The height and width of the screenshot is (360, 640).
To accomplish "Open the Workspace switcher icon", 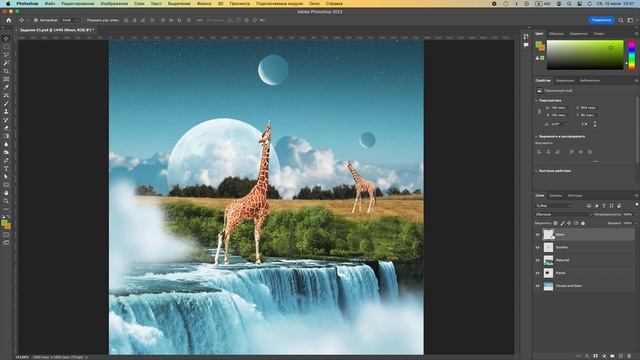I will point(630,20).
